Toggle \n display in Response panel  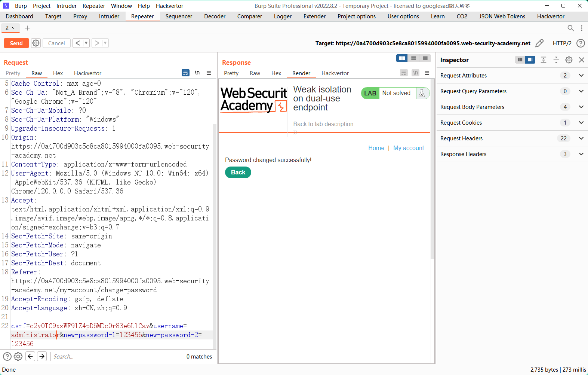[415, 73]
